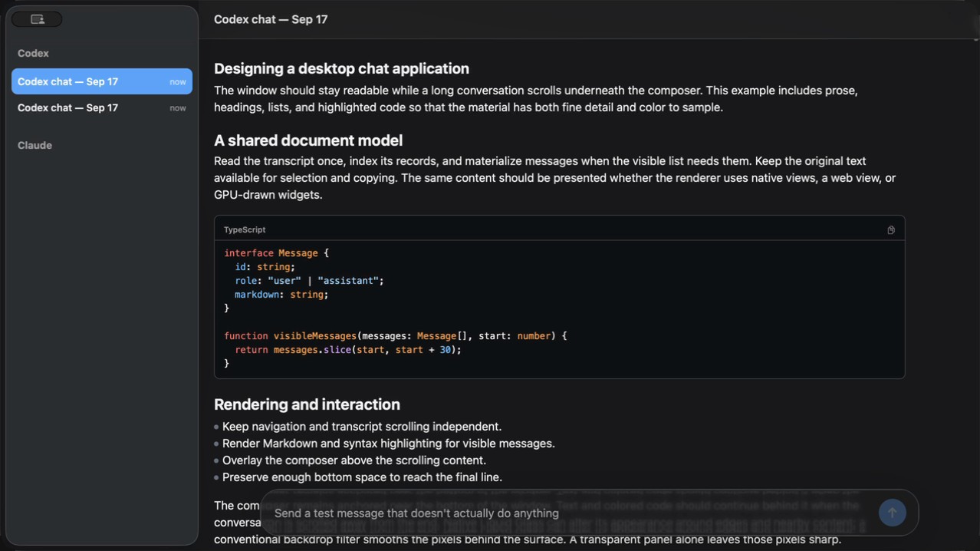Click heading "A shared document model"
980x551 pixels.
[308, 140]
